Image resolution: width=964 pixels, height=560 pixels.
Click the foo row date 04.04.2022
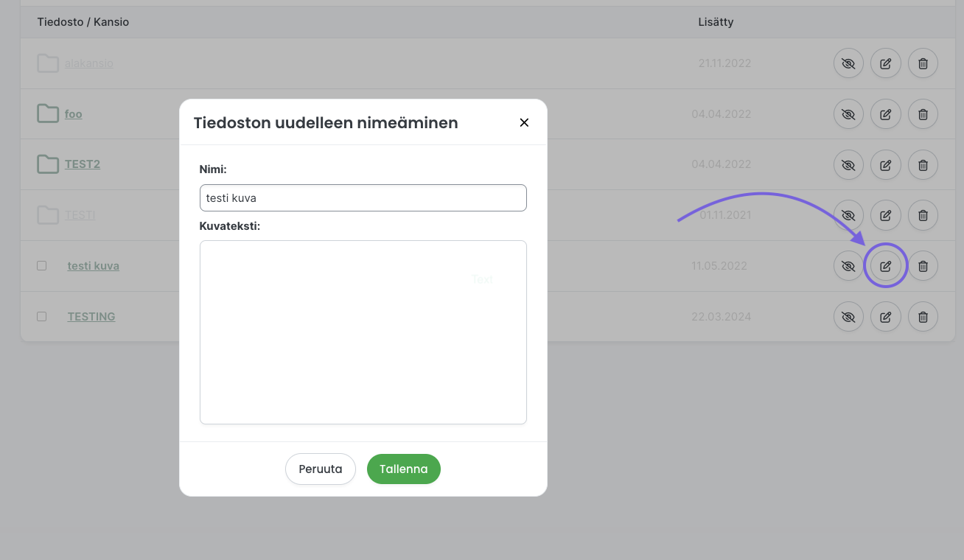(x=722, y=114)
